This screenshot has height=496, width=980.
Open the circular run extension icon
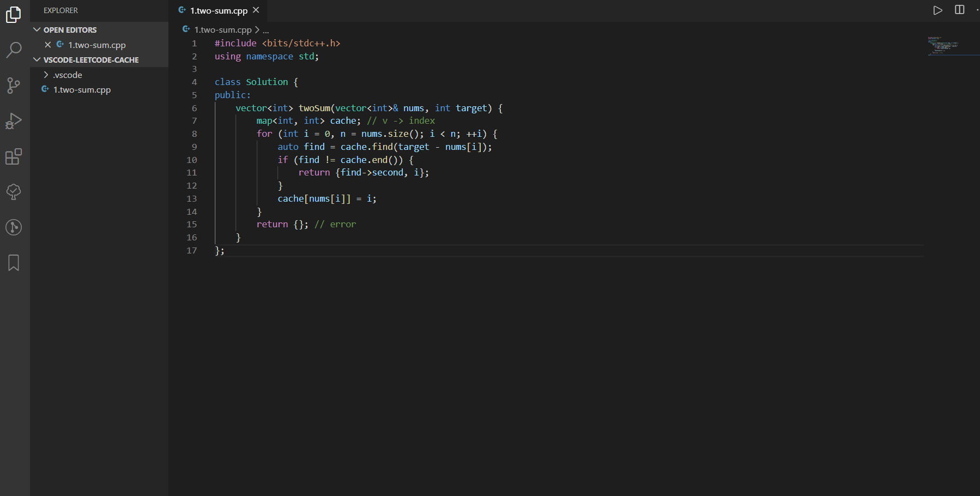[13, 227]
